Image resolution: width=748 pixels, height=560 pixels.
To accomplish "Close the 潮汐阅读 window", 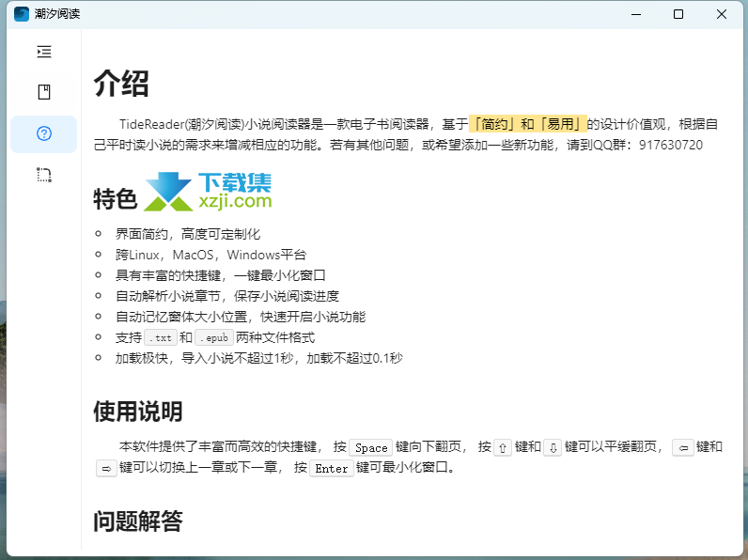I will tap(722, 14).
